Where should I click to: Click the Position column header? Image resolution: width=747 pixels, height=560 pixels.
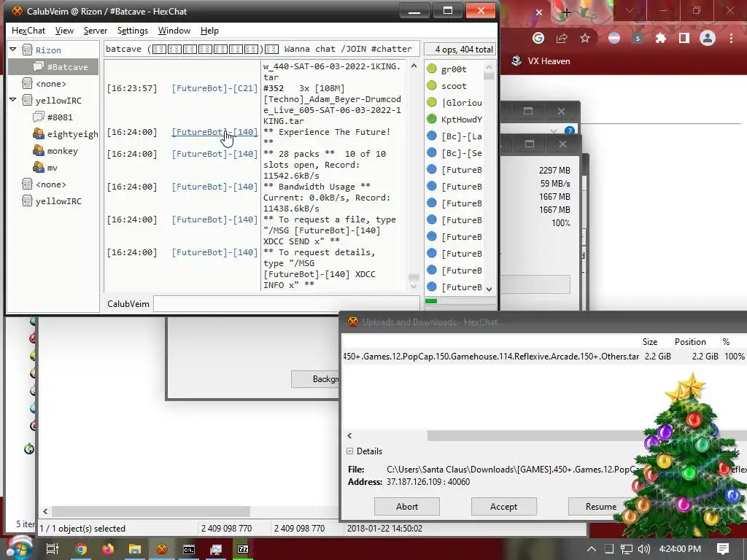click(690, 342)
